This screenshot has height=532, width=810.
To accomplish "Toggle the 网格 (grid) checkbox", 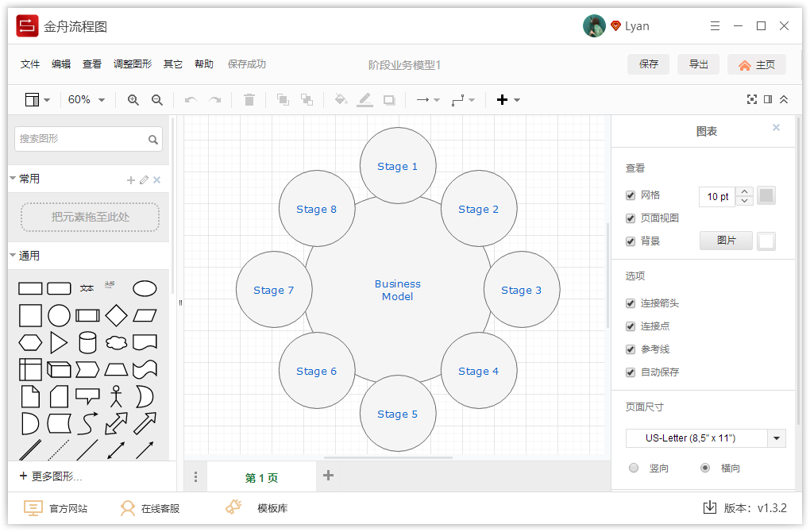I will click(630, 195).
